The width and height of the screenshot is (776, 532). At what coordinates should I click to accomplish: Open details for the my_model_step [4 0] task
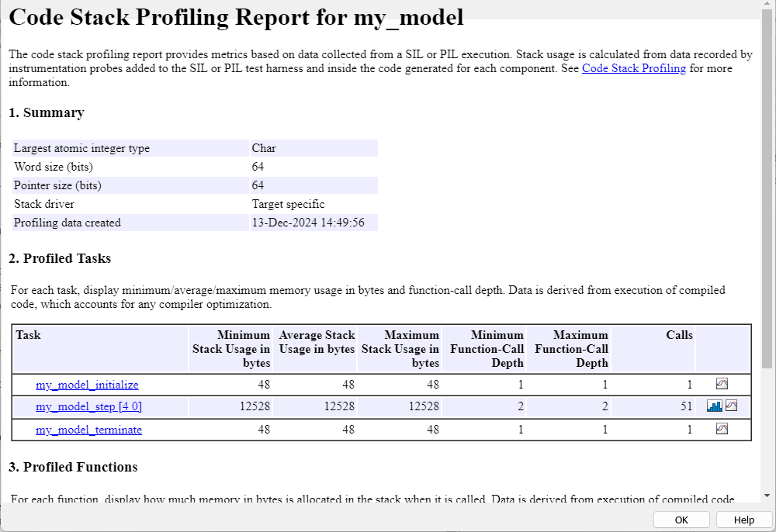(88, 405)
